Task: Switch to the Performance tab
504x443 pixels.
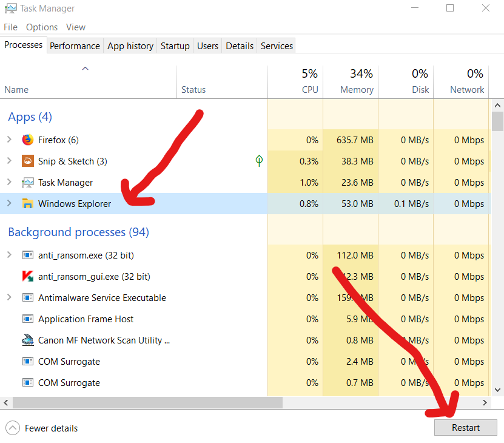Action: pos(75,46)
